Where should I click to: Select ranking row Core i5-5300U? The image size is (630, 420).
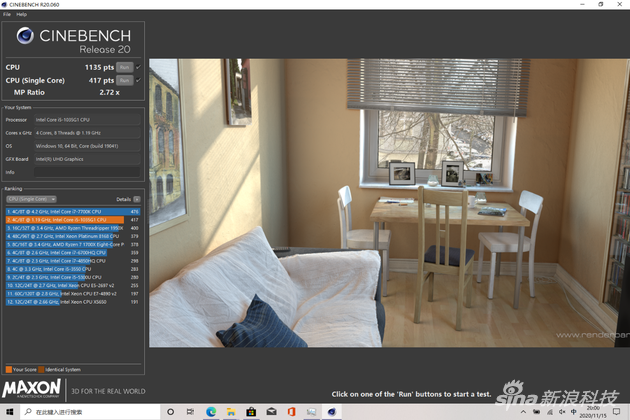tap(73, 277)
